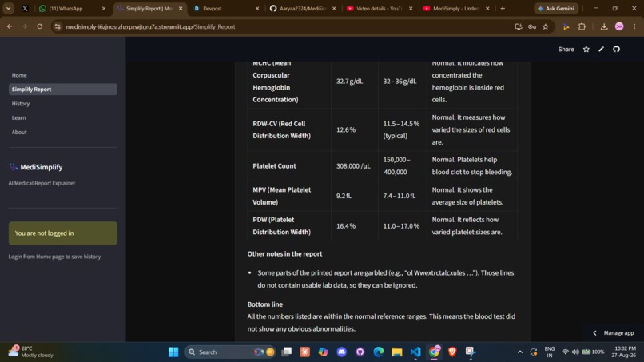Open File Explorer from the taskbar
The image size is (644, 362).
coord(397,352)
